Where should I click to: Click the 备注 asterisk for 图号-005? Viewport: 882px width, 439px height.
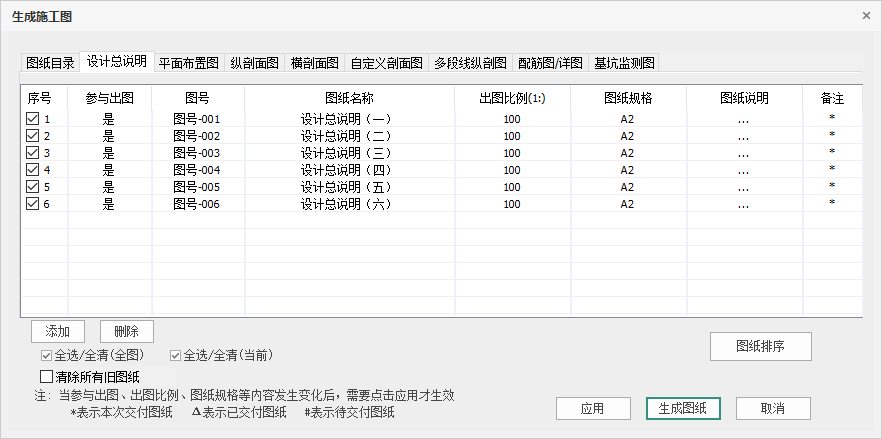(832, 185)
